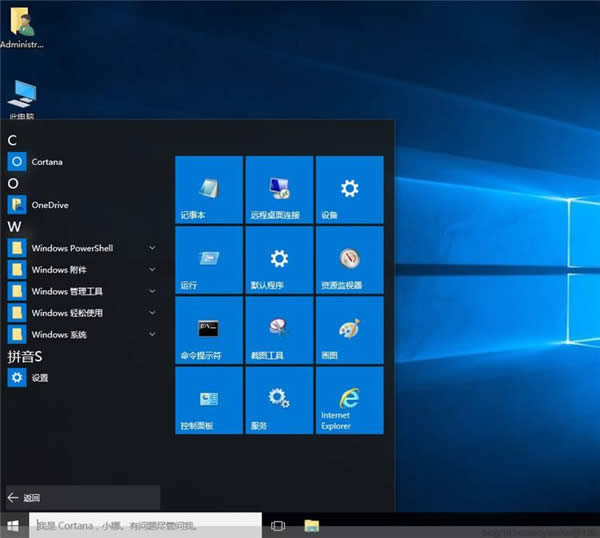Image resolution: width=600 pixels, height=538 pixels.
Task: Click the 运行 Run tile
Action: coord(209,259)
